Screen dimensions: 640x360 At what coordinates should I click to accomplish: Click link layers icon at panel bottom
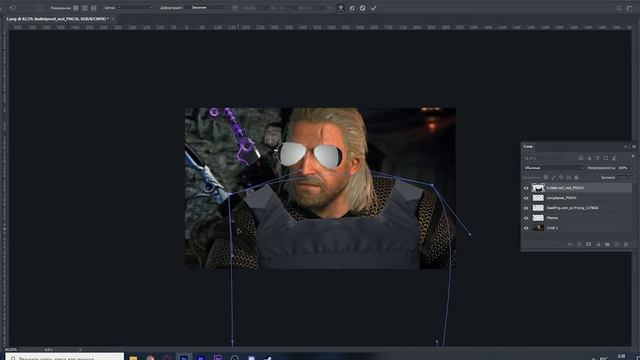pyautogui.click(x=570, y=244)
